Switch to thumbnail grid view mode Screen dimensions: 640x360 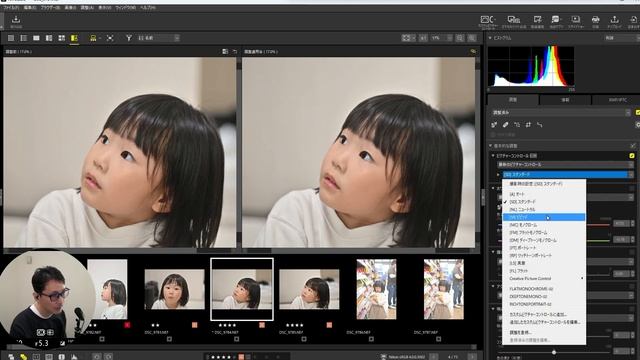click(11, 38)
